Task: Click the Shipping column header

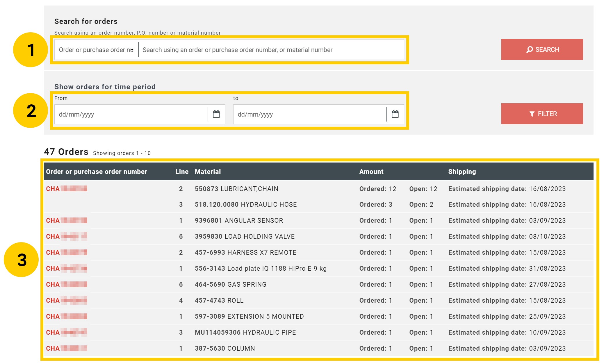Action: click(462, 172)
